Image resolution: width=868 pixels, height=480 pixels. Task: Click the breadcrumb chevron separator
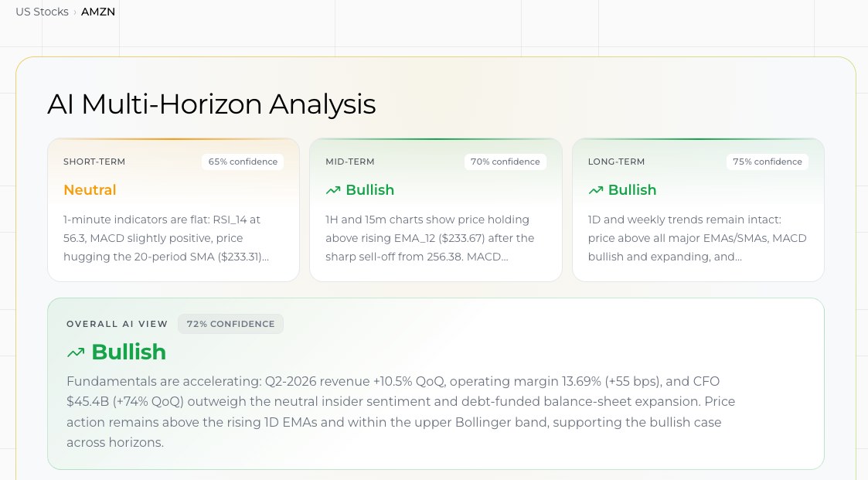coord(75,12)
